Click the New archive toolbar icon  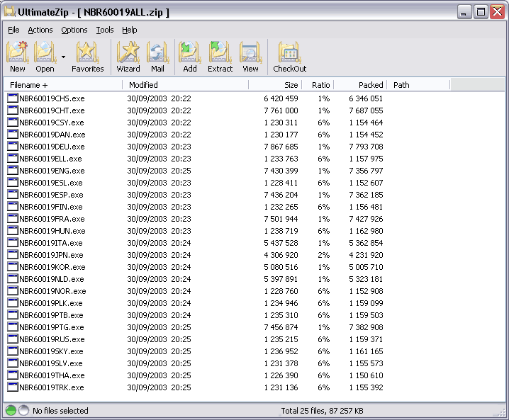(x=18, y=57)
